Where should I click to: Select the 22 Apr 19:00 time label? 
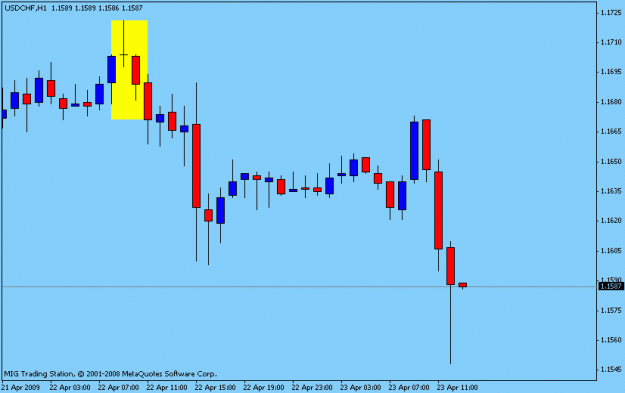(x=264, y=387)
